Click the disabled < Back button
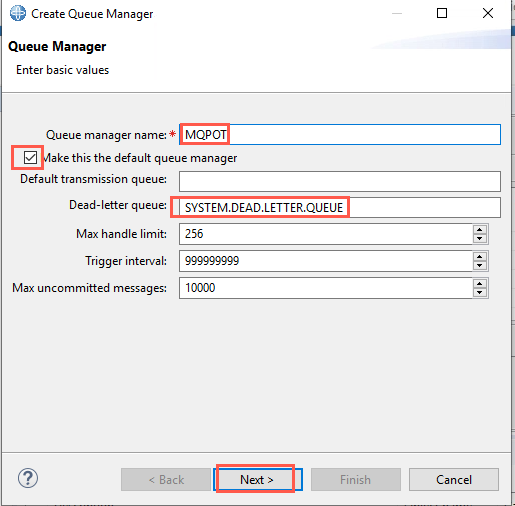This screenshot has height=506, width=515. coord(166,480)
